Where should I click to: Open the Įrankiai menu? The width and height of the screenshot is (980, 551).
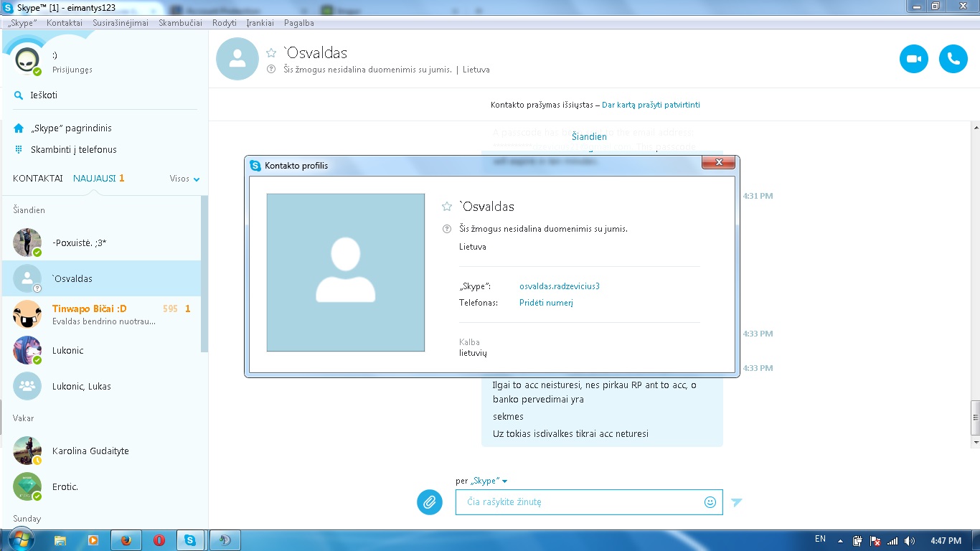[260, 23]
